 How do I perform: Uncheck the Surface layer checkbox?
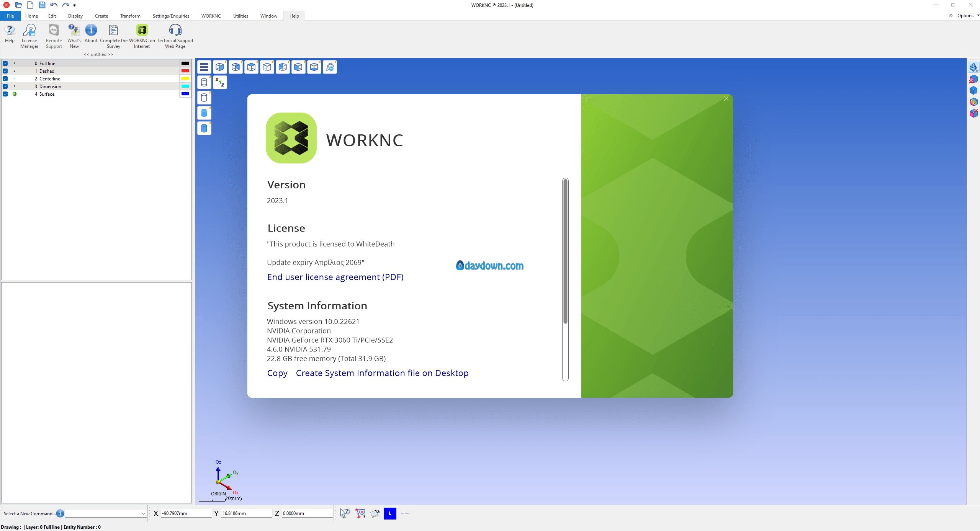pos(5,94)
